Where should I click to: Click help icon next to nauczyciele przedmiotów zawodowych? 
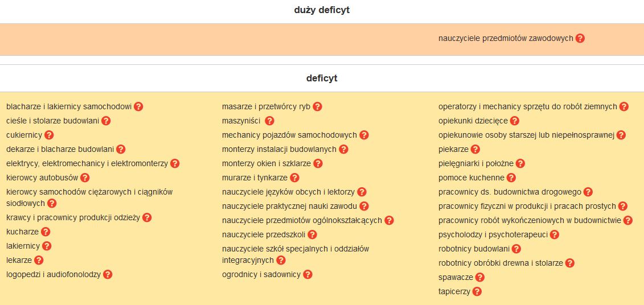[580, 39]
